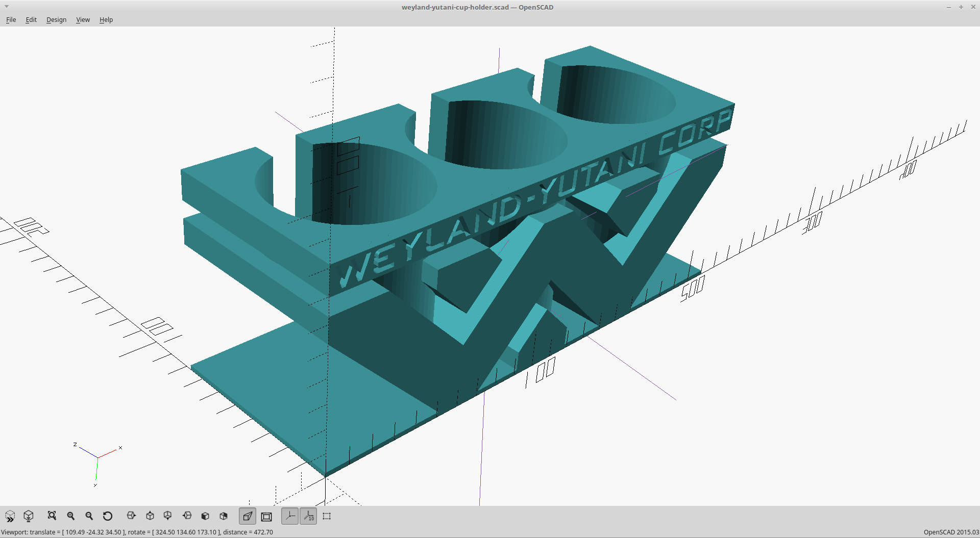Open the View menu
This screenshot has height=538, width=980.
[x=83, y=19]
